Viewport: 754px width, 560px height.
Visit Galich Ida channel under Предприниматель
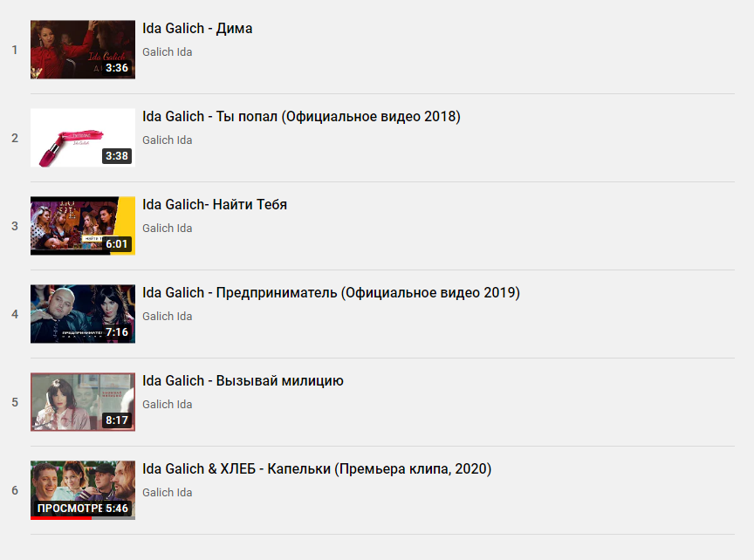(x=167, y=317)
